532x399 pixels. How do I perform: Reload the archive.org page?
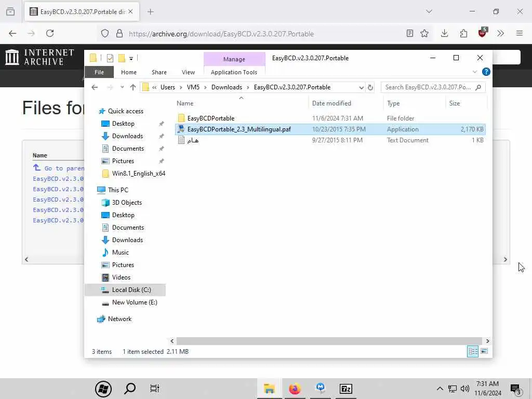[50, 33]
